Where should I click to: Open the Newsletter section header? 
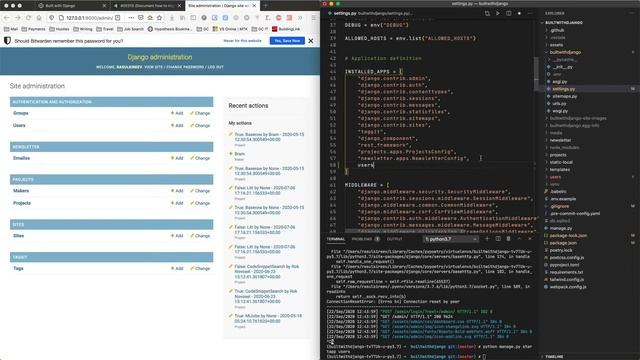click(26, 147)
